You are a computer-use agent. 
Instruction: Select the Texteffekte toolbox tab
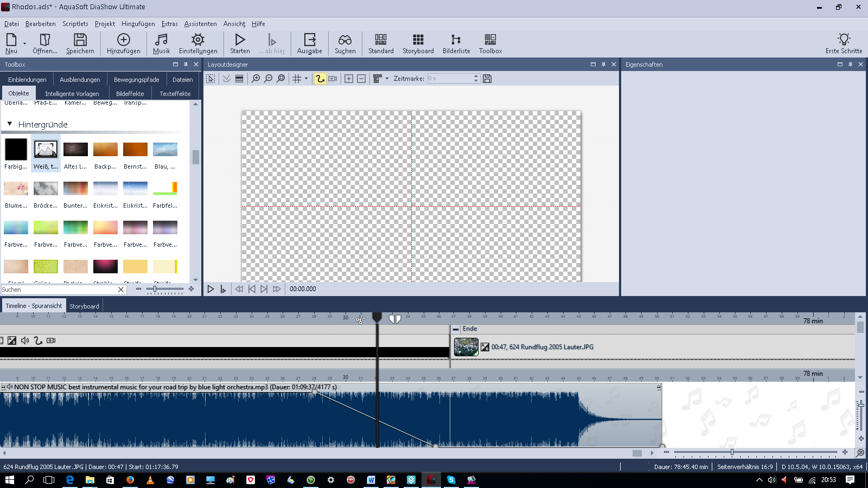(x=175, y=94)
